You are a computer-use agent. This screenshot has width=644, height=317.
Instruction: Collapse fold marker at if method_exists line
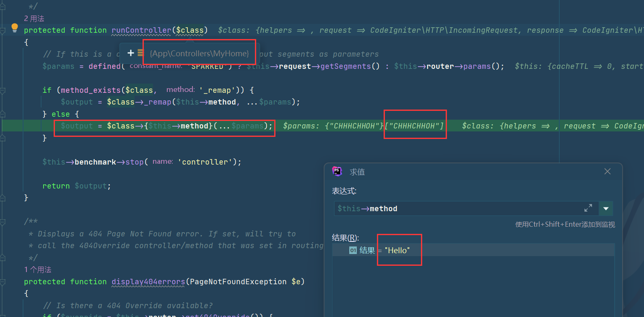point(3,90)
